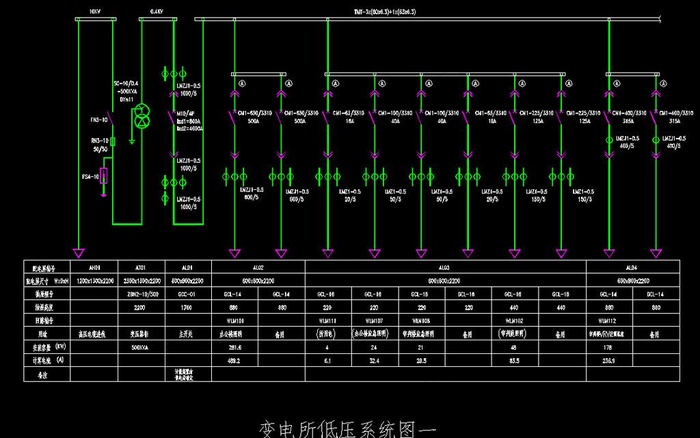Viewport: 700px width, 438px height.
Task: Click the 0.4KV busbar label
Action: click(156, 12)
